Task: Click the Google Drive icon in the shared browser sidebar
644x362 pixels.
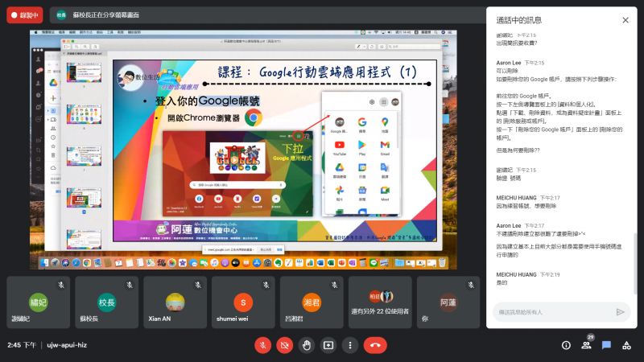Action: [x=53, y=83]
